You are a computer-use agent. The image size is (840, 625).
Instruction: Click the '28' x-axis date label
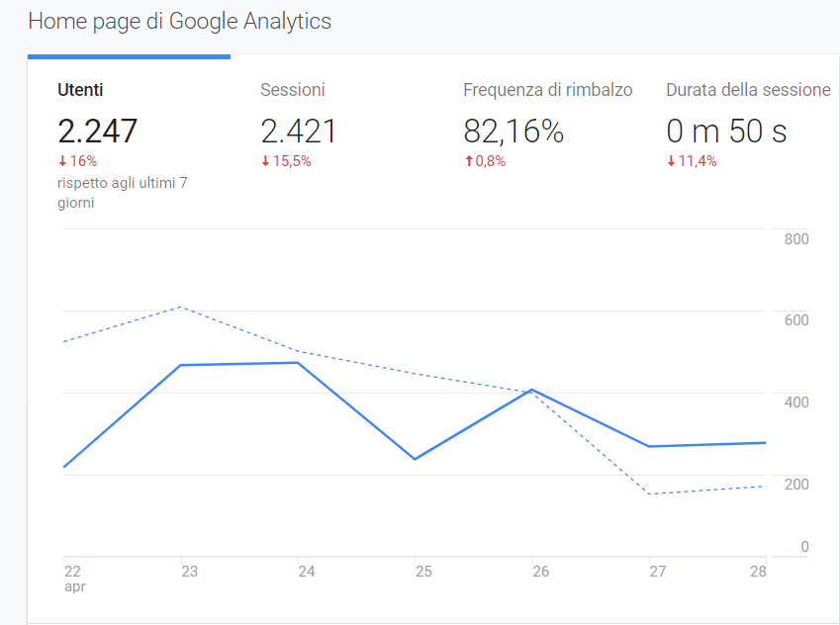(758, 572)
